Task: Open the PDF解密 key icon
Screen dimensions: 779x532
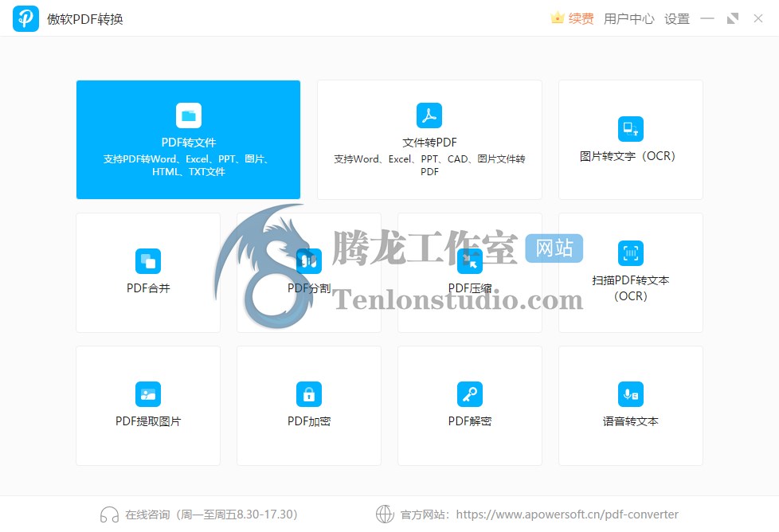Action: coord(470,394)
